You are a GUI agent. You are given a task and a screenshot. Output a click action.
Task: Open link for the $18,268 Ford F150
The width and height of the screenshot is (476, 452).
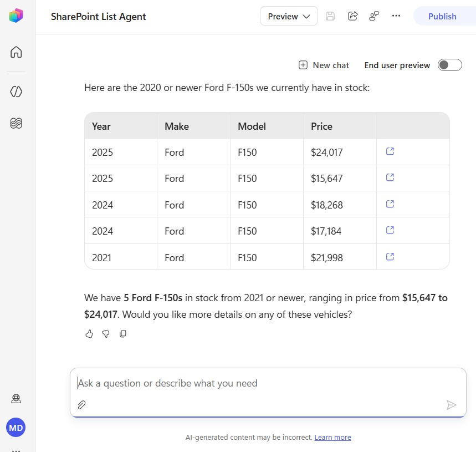390,204
